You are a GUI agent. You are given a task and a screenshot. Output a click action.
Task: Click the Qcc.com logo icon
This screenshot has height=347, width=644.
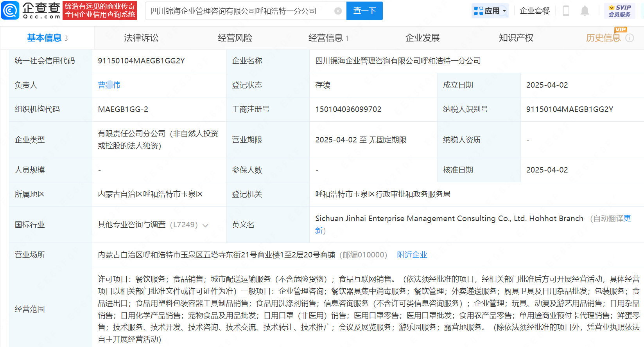pyautogui.click(x=10, y=11)
